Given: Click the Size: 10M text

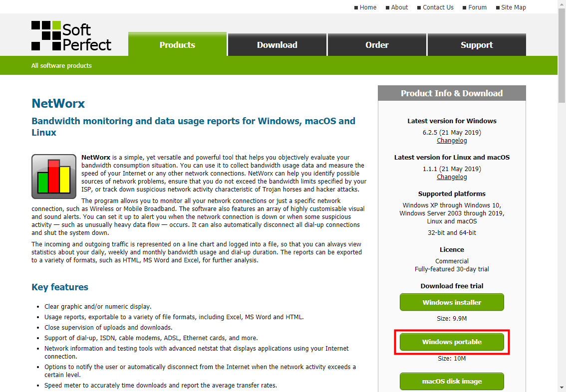Looking at the screenshot, I should pos(452,359).
